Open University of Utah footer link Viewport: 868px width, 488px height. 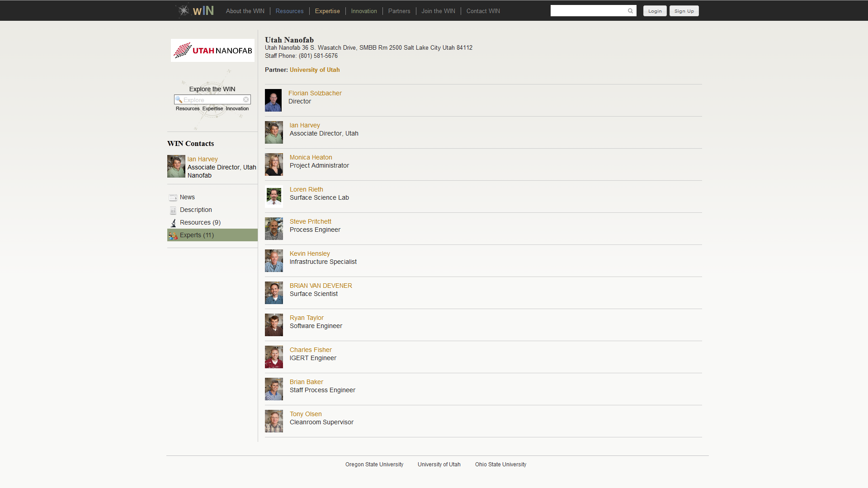point(439,465)
